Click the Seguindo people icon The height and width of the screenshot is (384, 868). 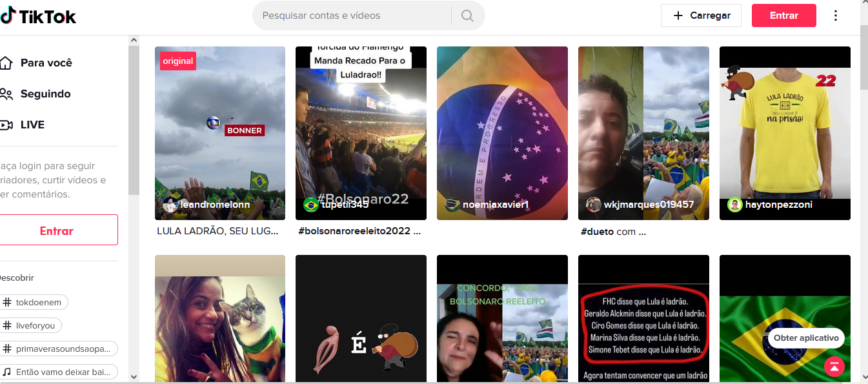tap(6, 94)
